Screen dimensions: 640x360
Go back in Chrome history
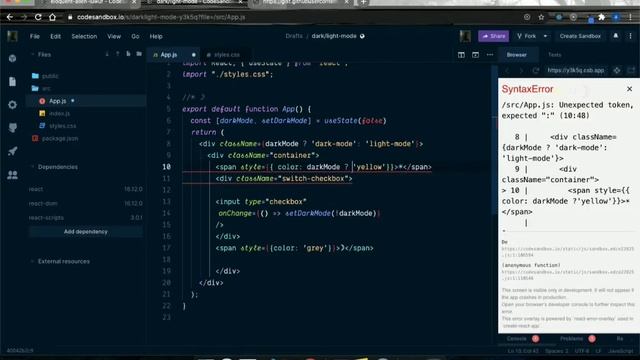click(10, 17)
